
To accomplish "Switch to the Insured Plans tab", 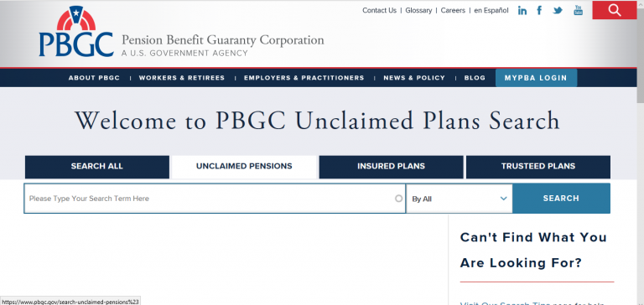I will tap(391, 167).
